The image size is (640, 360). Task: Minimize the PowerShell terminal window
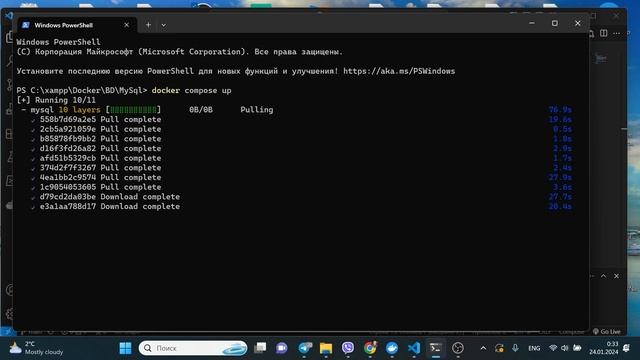[x=532, y=23]
